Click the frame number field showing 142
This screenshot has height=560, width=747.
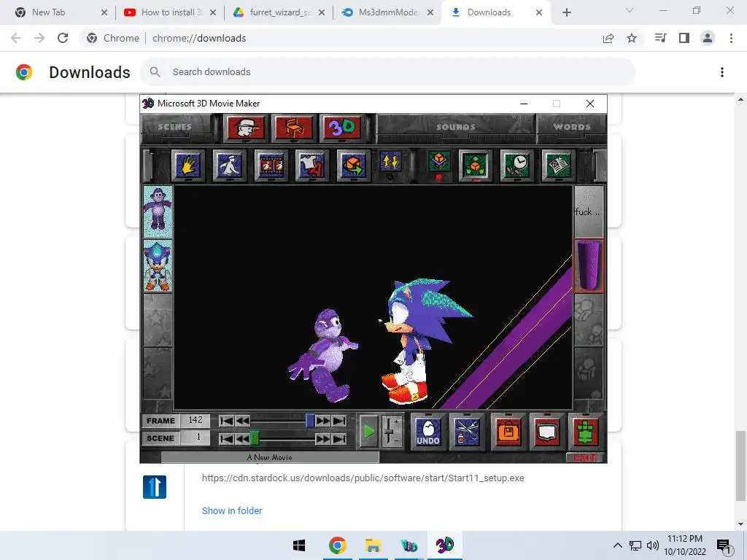pos(196,421)
